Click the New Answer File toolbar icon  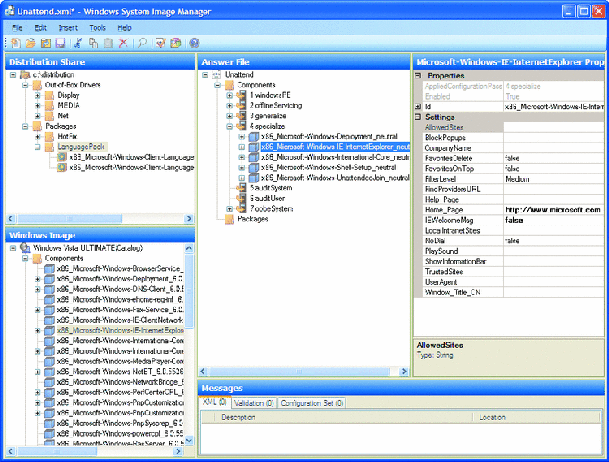point(16,43)
